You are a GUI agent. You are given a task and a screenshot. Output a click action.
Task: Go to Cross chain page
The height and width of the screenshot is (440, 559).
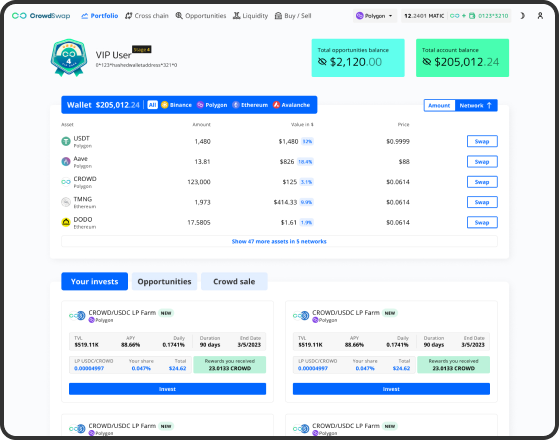[x=147, y=16]
